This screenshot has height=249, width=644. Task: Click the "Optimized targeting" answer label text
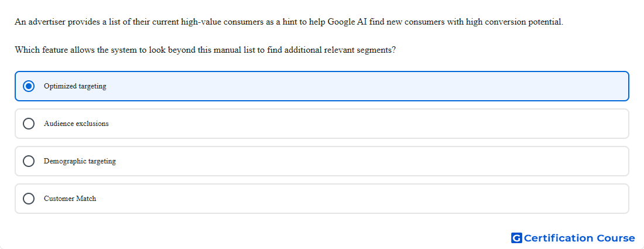pyautogui.click(x=75, y=86)
